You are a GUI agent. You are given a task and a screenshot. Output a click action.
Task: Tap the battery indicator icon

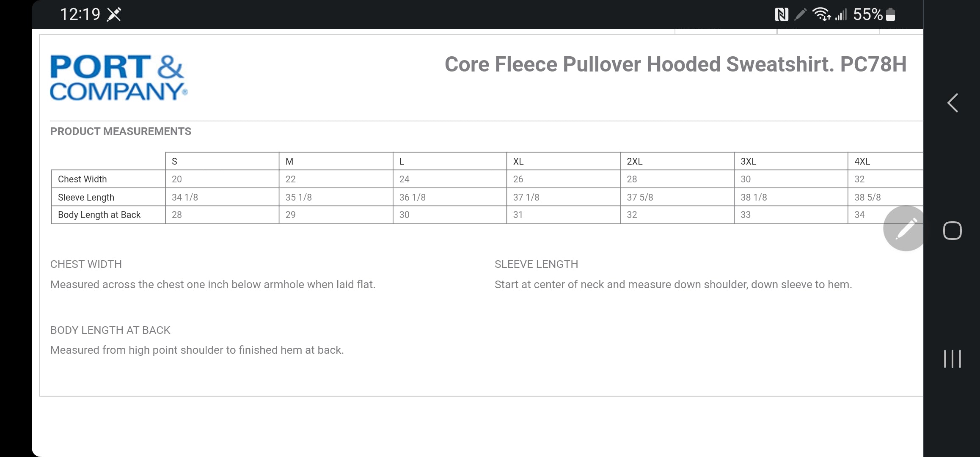[x=890, y=14]
